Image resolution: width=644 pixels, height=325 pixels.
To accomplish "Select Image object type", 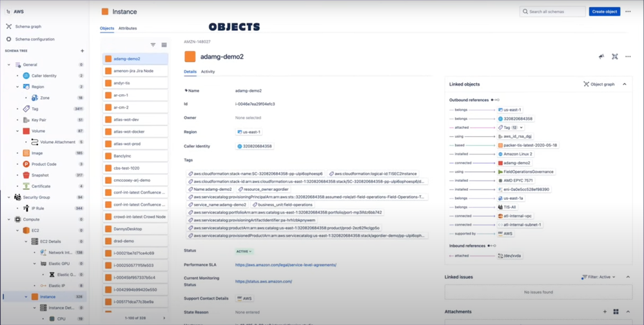I will (x=37, y=153).
